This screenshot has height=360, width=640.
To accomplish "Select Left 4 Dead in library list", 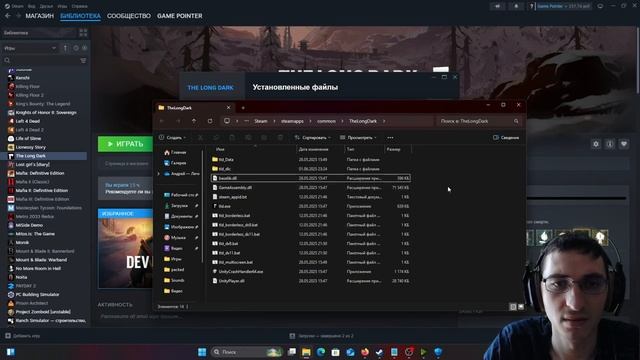I will (x=28, y=121).
